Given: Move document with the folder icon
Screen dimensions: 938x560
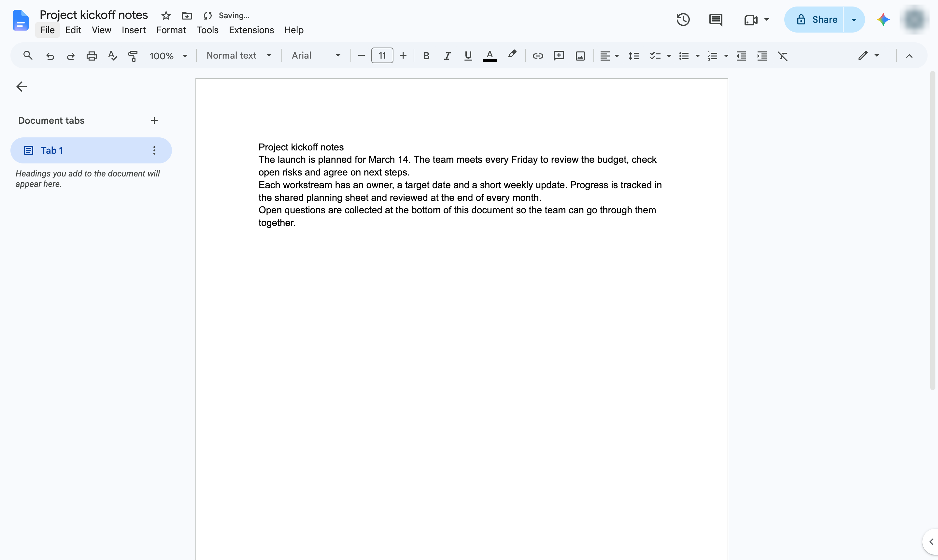Looking at the screenshot, I should [x=187, y=16].
